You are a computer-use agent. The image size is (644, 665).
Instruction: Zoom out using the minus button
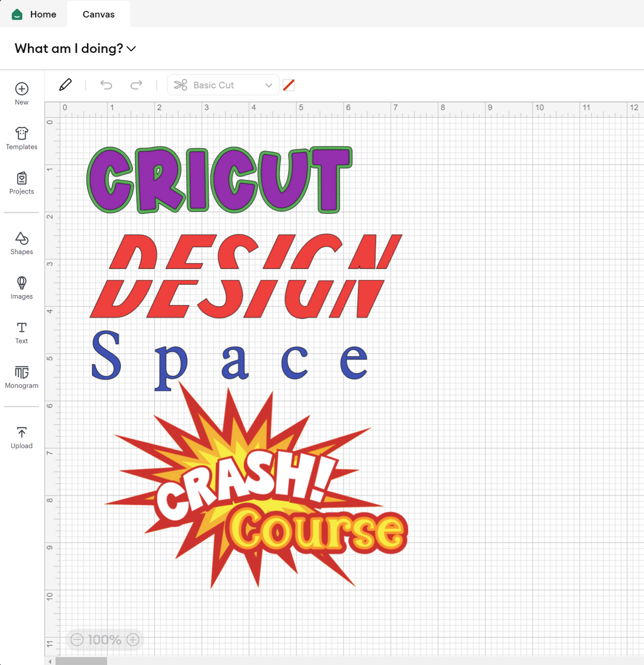tap(77, 639)
